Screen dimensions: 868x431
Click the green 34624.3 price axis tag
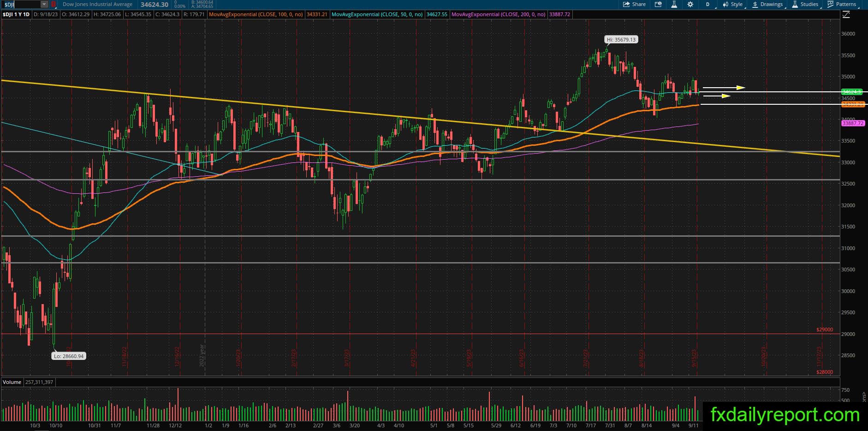(x=851, y=92)
